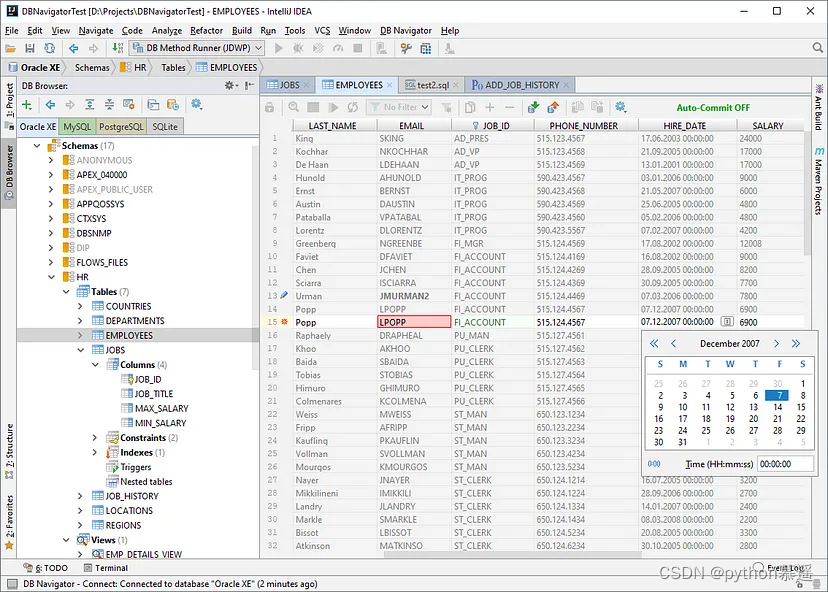
Task: Select the PostgreSQL connection tab
Action: tap(121, 127)
